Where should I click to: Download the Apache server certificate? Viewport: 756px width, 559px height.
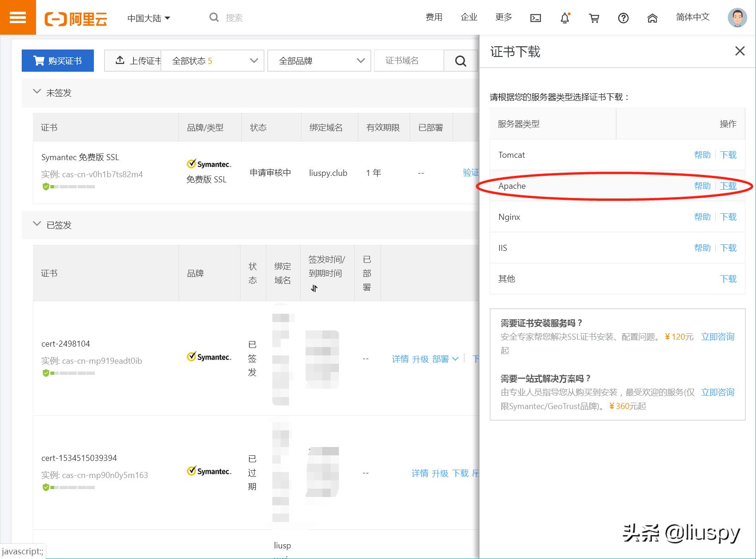pos(728,186)
